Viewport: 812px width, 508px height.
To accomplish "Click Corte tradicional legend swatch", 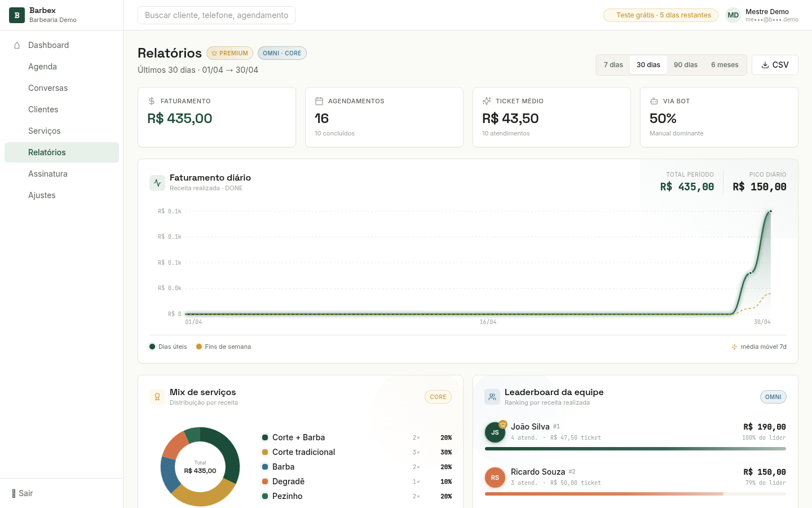I will click(x=265, y=452).
